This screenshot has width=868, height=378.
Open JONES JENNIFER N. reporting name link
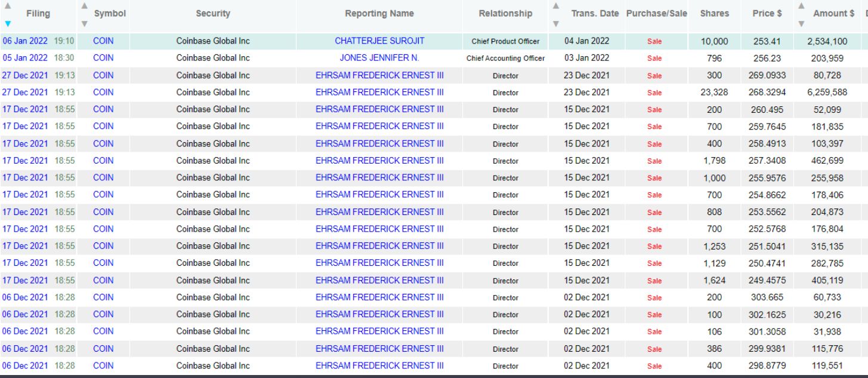379,58
